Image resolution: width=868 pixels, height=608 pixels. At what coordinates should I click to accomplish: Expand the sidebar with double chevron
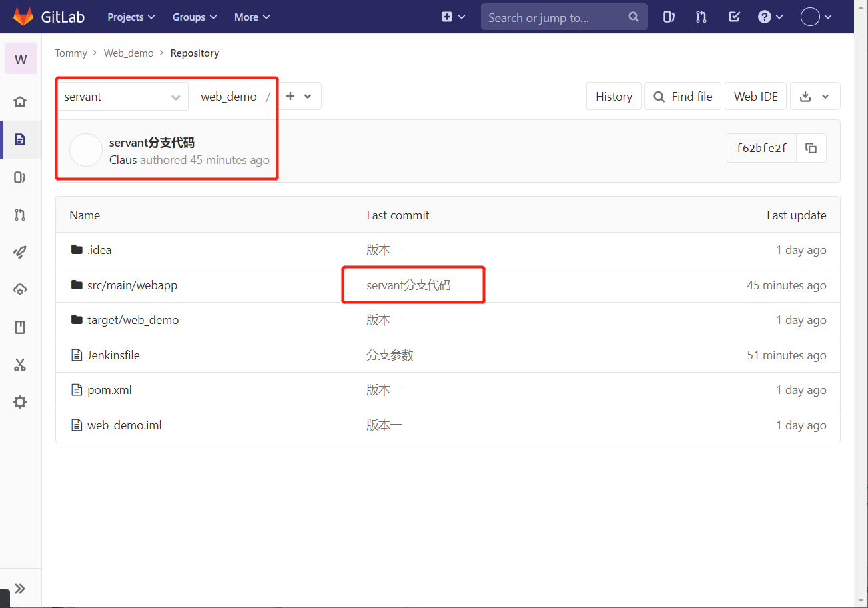[20, 588]
